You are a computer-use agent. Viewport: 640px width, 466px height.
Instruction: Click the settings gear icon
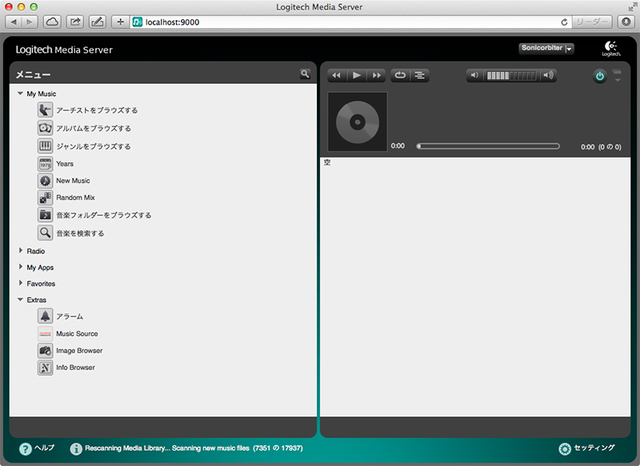point(564,449)
